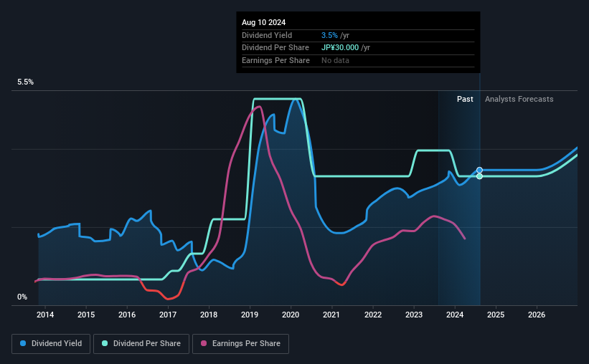Toggle the Dividend Per Share legend series
This screenshot has width=589, height=364.
point(141,344)
